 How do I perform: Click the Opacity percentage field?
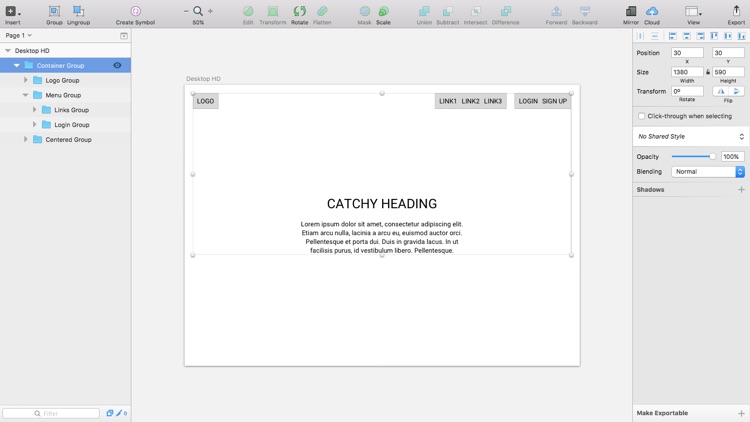tap(732, 156)
